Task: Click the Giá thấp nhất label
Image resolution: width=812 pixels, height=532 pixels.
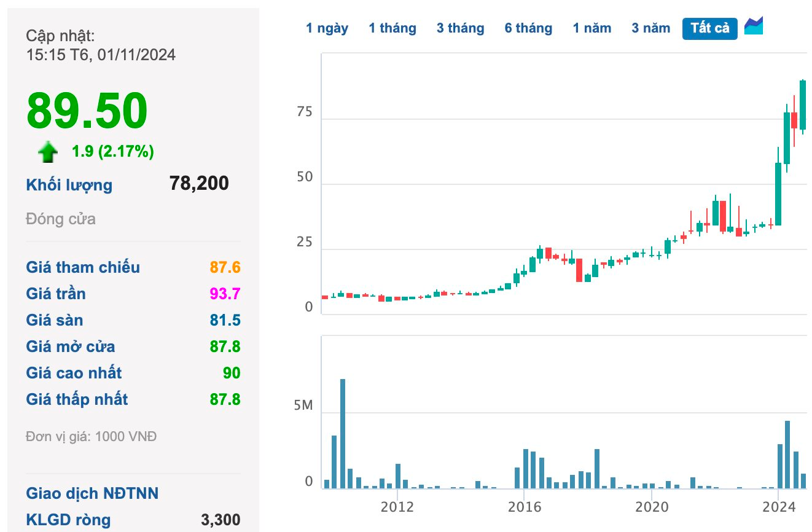Action: point(77,399)
